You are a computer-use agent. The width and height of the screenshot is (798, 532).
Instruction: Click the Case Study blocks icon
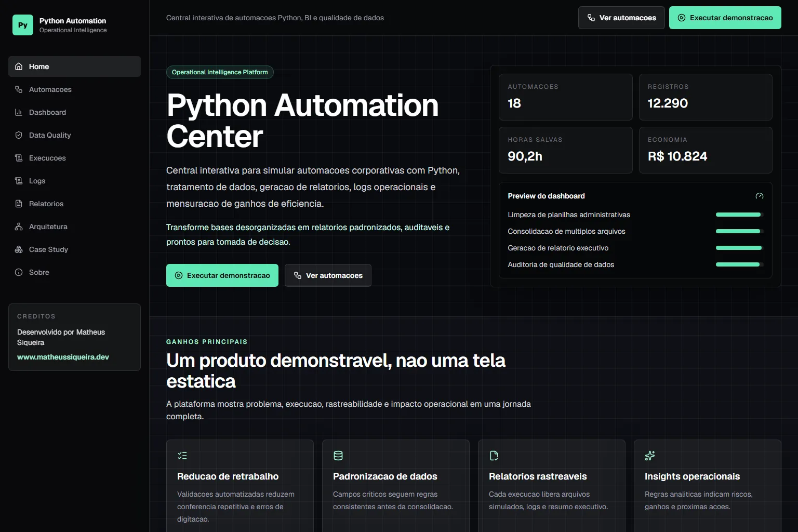click(19, 249)
